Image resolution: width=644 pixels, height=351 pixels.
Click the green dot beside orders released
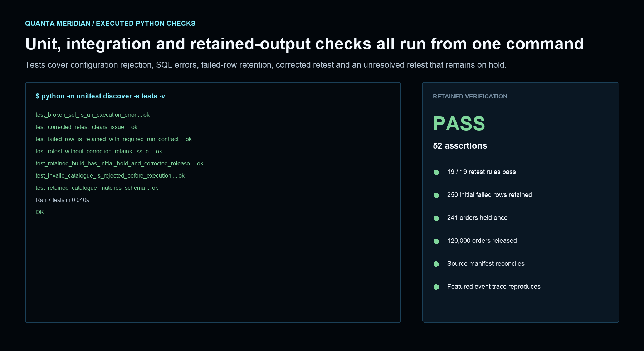tap(436, 241)
